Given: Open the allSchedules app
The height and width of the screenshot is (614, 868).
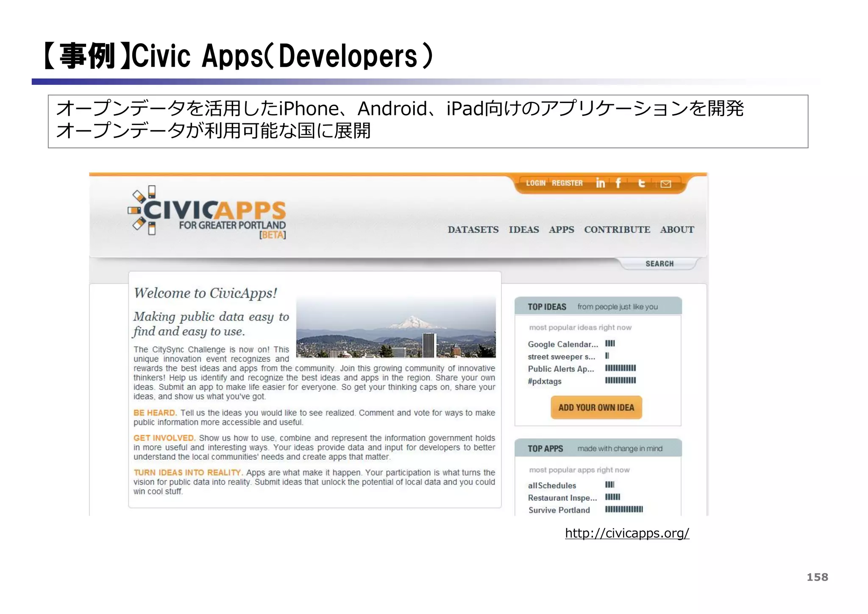Looking at the screenshot, I should coord(552,486).
